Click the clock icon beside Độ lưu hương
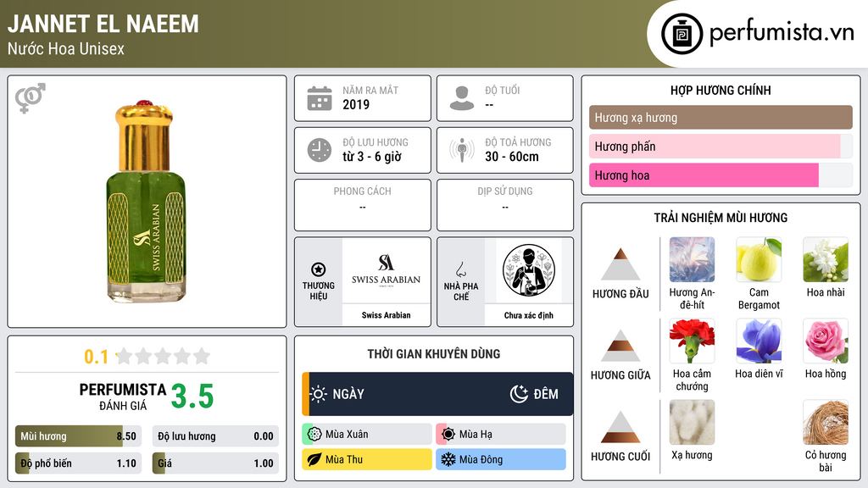Image resolution: width=868 pixels, height=488 pixels. click(x=320, y=150)
